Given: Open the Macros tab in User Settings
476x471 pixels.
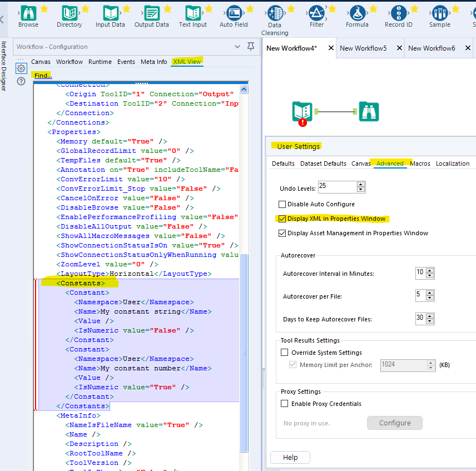Looking at the screenshot, I should [x=420, y=163].
